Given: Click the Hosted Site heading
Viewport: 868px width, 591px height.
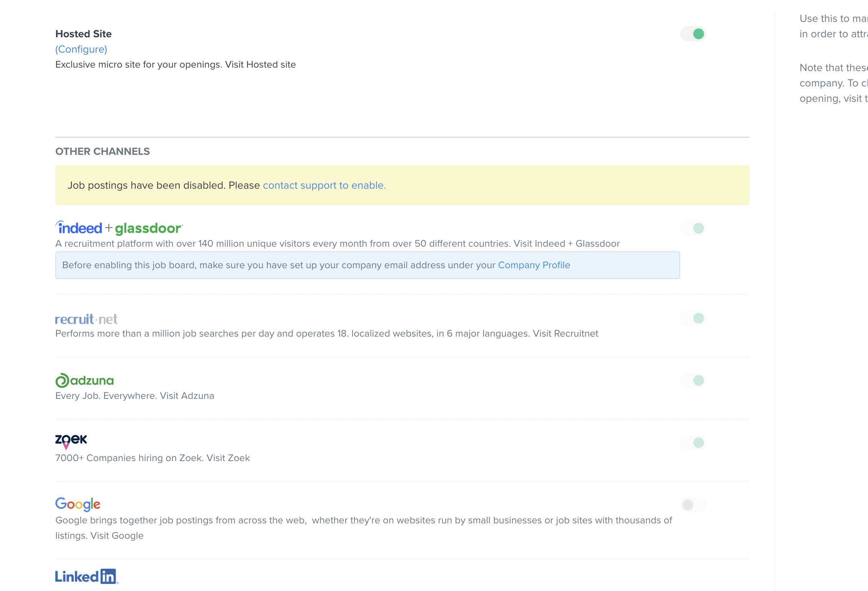Looking at the screenshot, I should (x=83, y=34).
